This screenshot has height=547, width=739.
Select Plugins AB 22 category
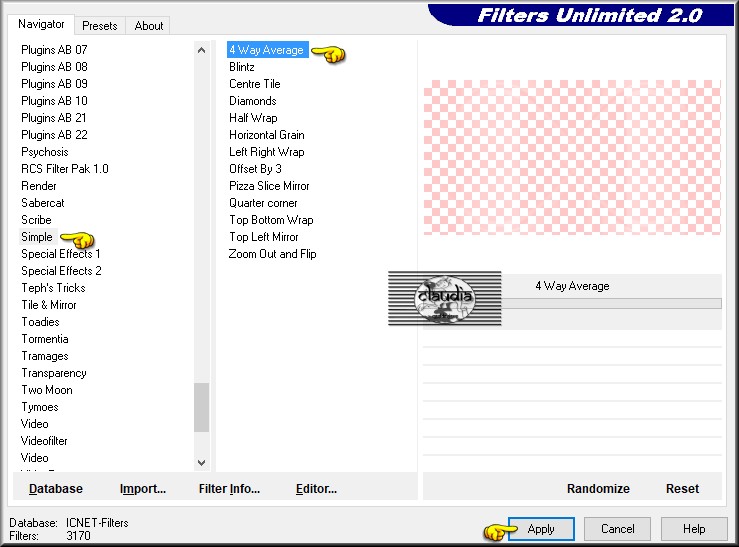[54, 135]
